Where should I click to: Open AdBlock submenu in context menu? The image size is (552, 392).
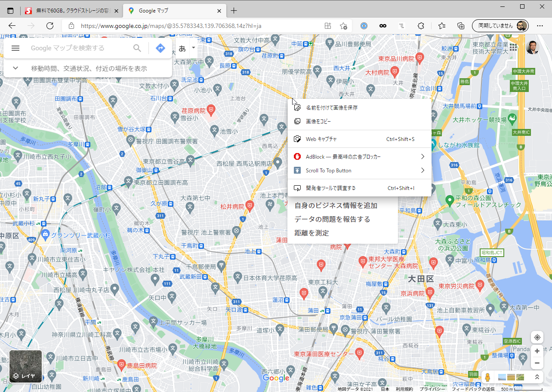point(359,156)
